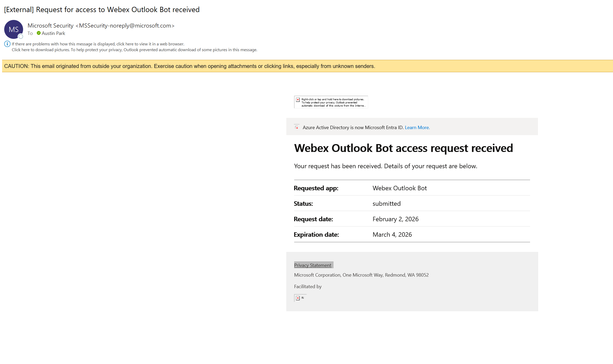The height and width of the screenshot is (364, 613).
Task: Click the Requested app label
Action: (316, 188)
